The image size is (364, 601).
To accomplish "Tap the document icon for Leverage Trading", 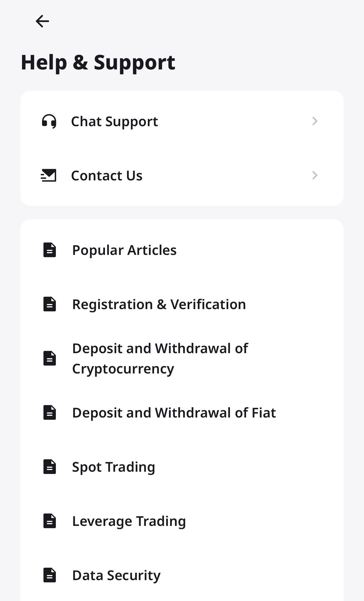I will tap(50, 521).
